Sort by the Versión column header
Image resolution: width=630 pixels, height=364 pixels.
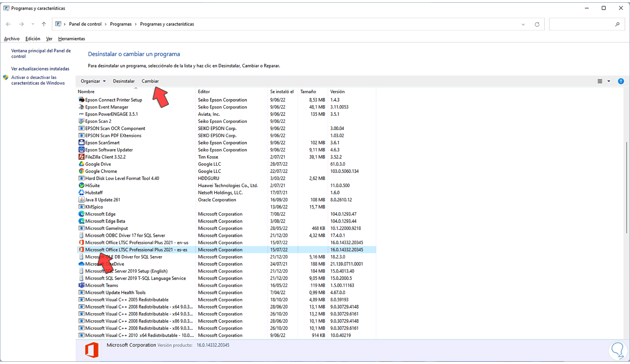[x=352, y=92]
